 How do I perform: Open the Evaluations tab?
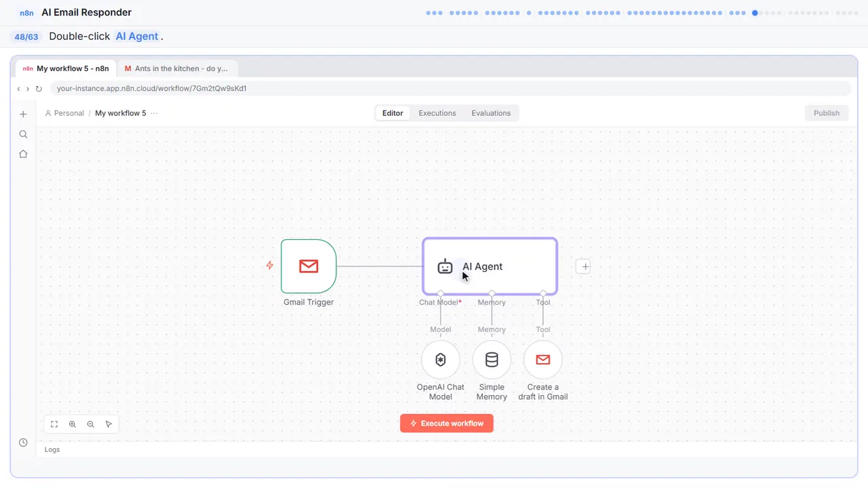click(x=491, y=113)
